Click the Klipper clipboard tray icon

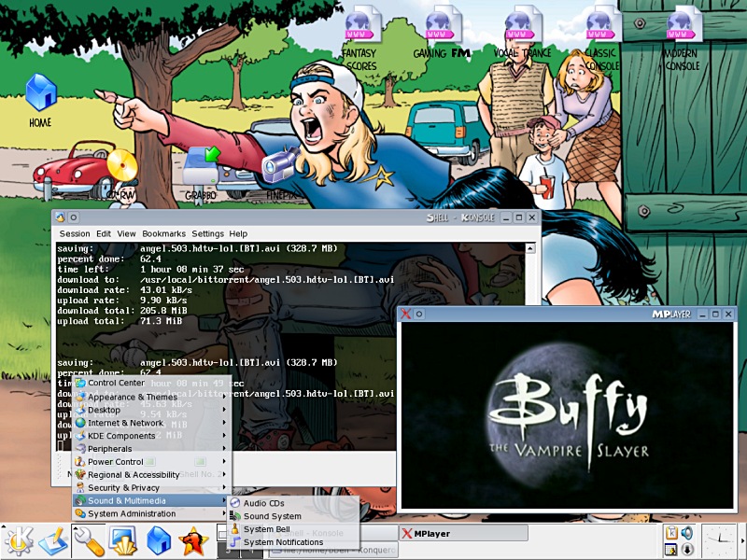click(670, 533)
